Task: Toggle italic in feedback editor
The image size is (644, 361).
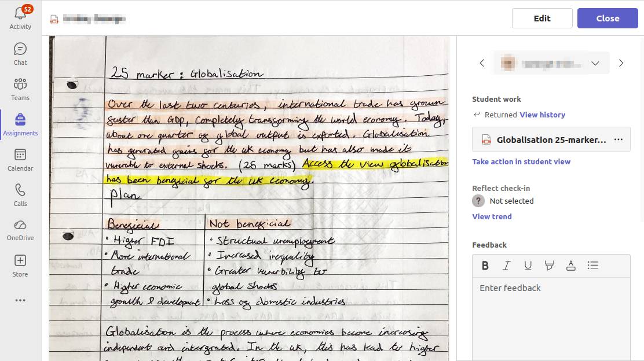Action: pos(506,266)
